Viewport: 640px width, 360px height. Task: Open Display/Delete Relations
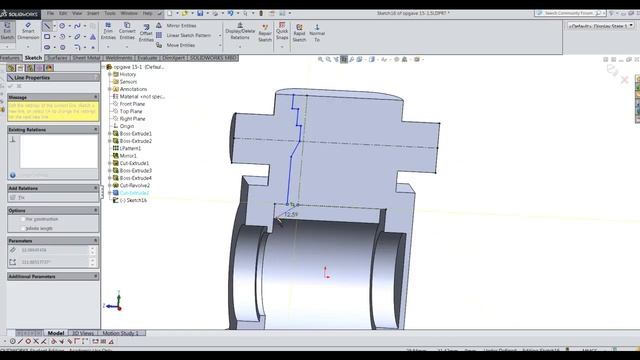point(240,31)
